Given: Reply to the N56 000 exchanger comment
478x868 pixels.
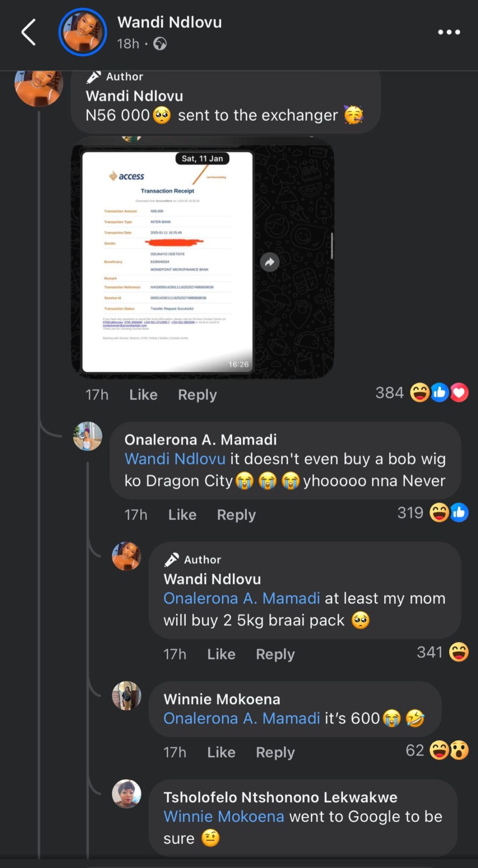Looking at the screenshot, I should [197, 395].
